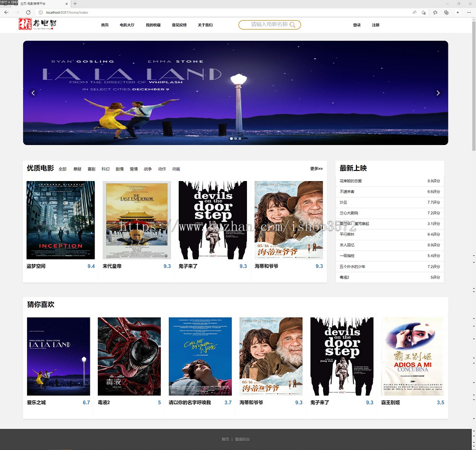Click the browser back arrow
The image size is (476, 450).
click(x=6, y=13)
